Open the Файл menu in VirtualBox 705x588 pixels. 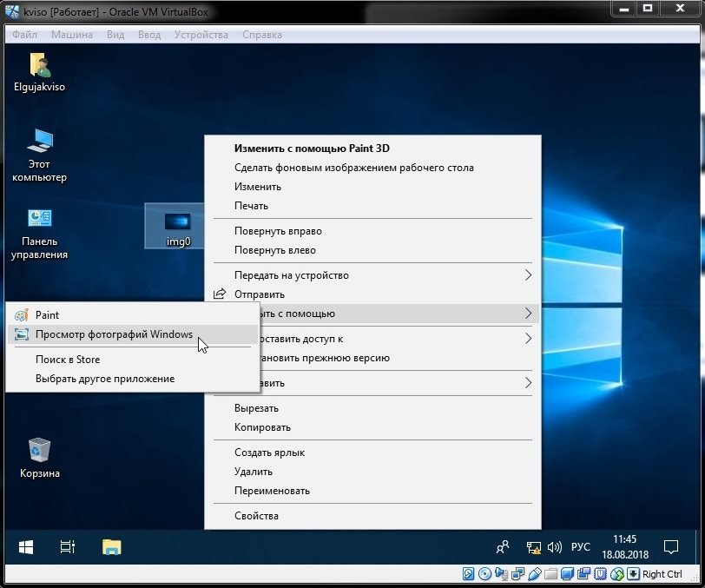(x=24, y=35)
